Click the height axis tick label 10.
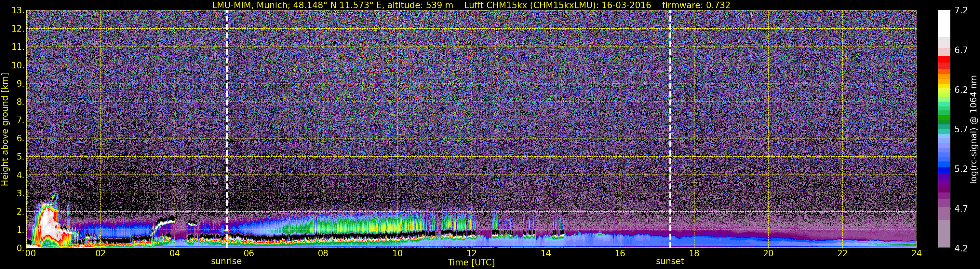980x269 pixels. (x=18, y=65)
